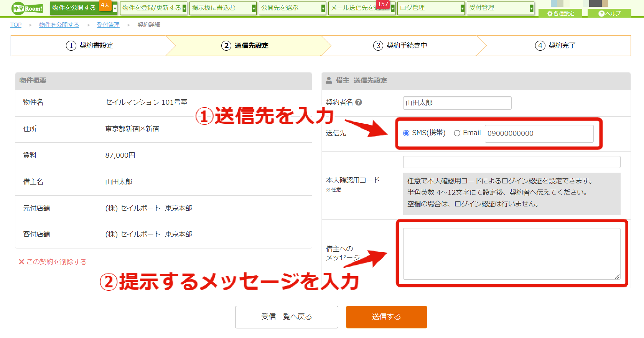Expand the ログ管理 dropdown arrow

[x=462, y=8]
